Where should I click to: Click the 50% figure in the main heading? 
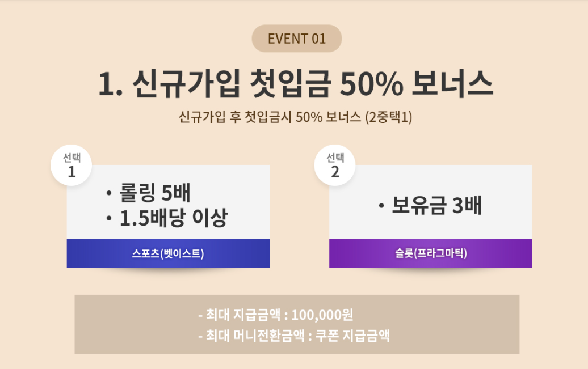(x=371, y=84)
